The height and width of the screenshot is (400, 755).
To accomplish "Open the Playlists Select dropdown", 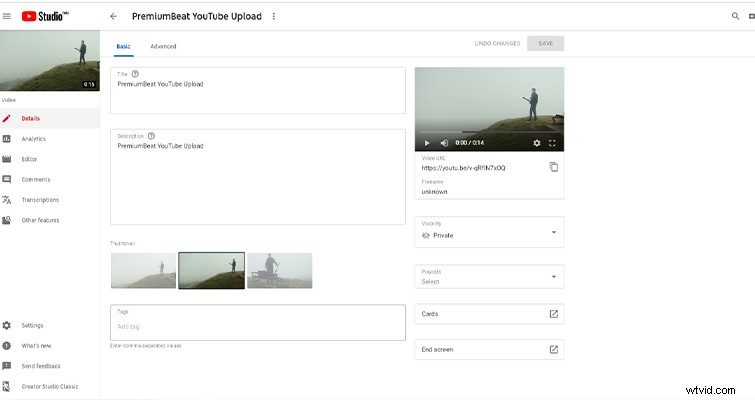I will click(x=489, y=277).
